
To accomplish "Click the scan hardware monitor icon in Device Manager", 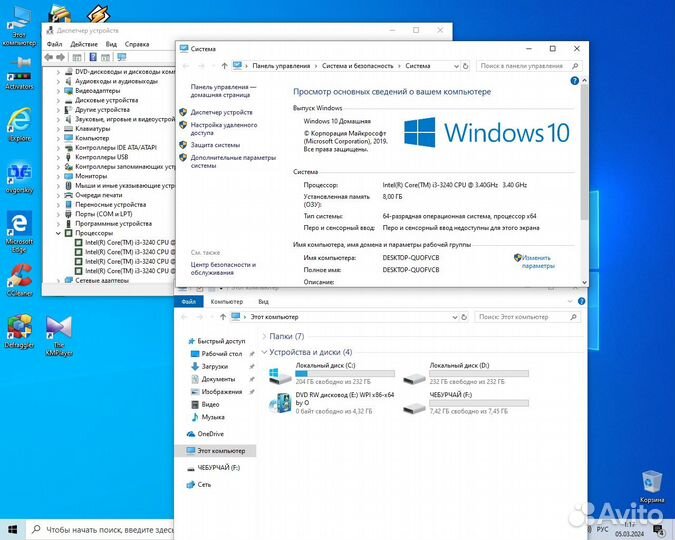I will tap(121, 57).
